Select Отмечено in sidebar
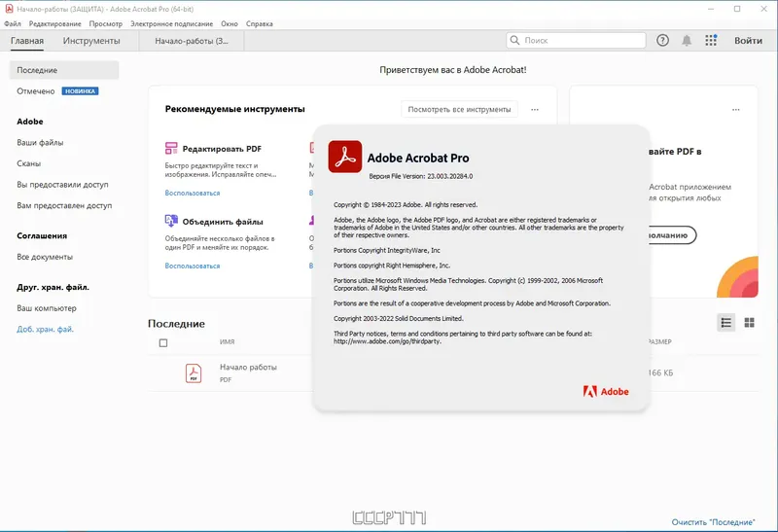The image size is (778, 532). tap(36, 91)
